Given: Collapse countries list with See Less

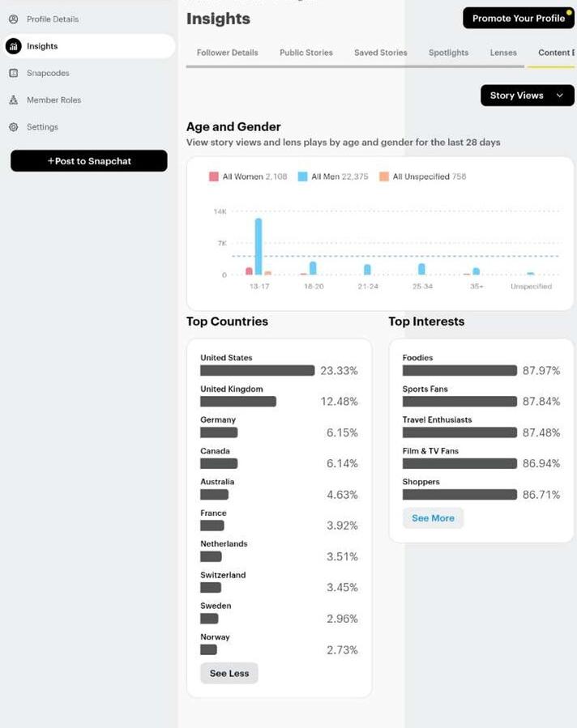Looking at the screenshot, I should point(229,673).
